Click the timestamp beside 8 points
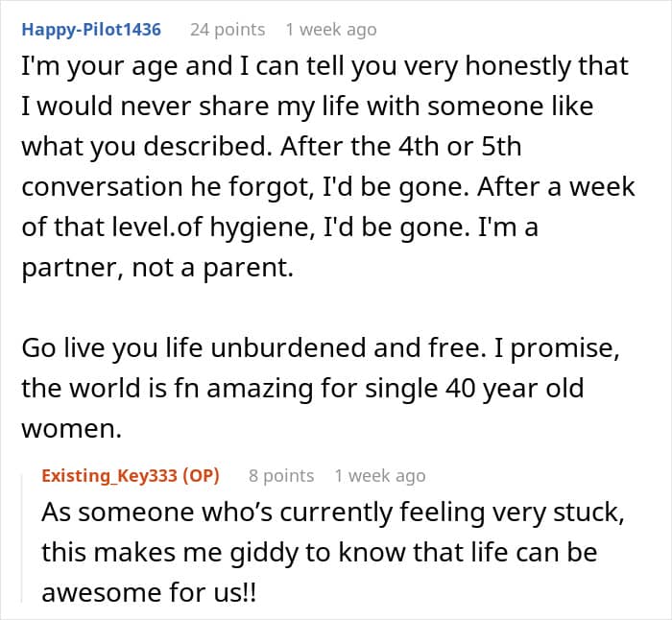Image resolution: width=672 pixels, height=620 pixels. pyautogui.click(x=380, y=476)
